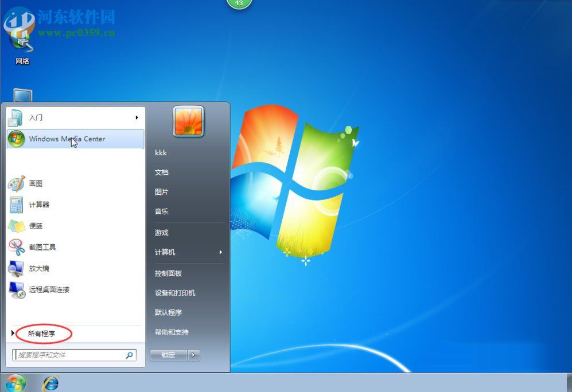572x392 pixels.
Task: Expand the Getting Started submenu arrow
Action: [x=137, y=117]
